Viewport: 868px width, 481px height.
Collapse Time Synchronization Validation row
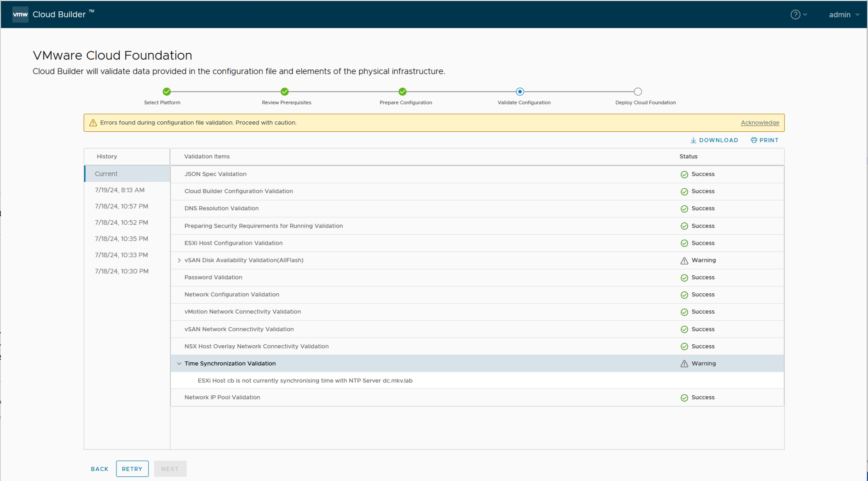click(179, 364)
